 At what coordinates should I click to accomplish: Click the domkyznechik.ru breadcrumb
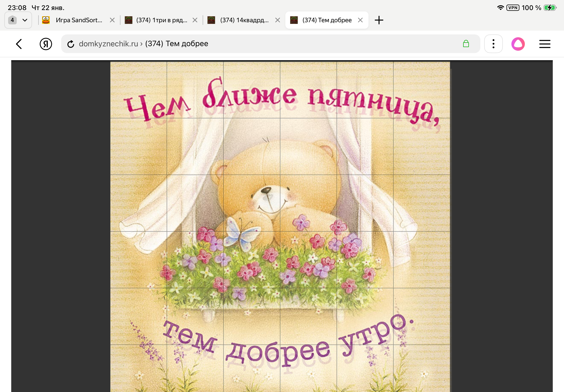click(108, 44)
